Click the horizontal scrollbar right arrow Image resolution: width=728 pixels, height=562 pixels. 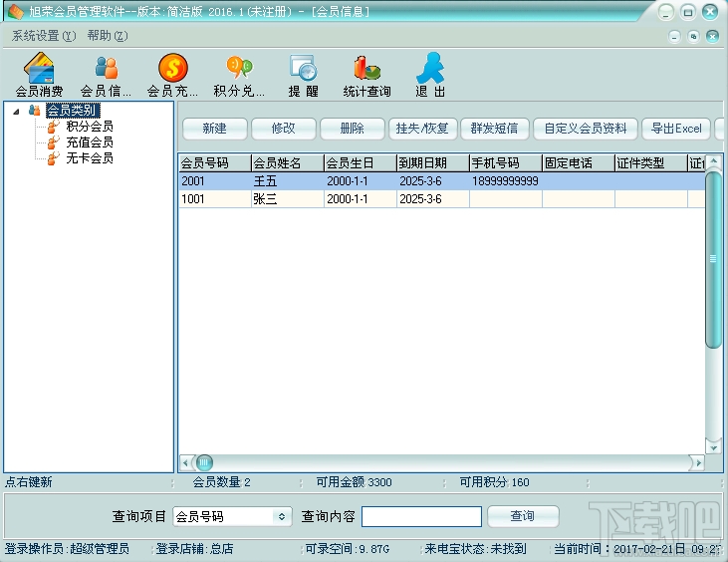point(698,462)
